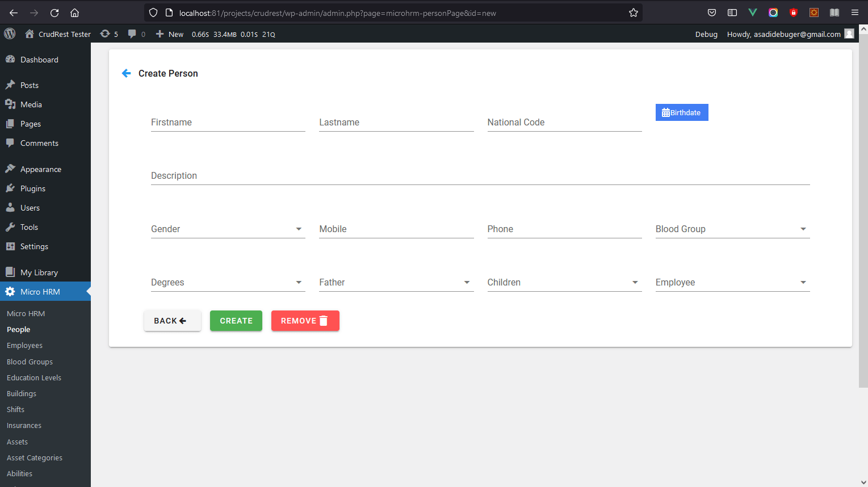The height and width of the screenshot is (487, 868).
Task: Open the Blood Group dropdown
Action: point(732,229)
